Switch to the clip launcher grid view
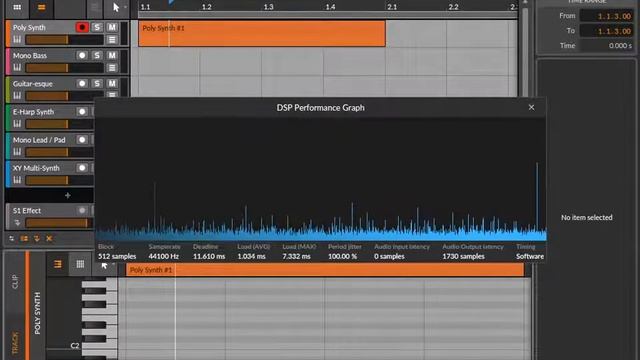This screenshot has width=640, height=360. click(17, 7)
